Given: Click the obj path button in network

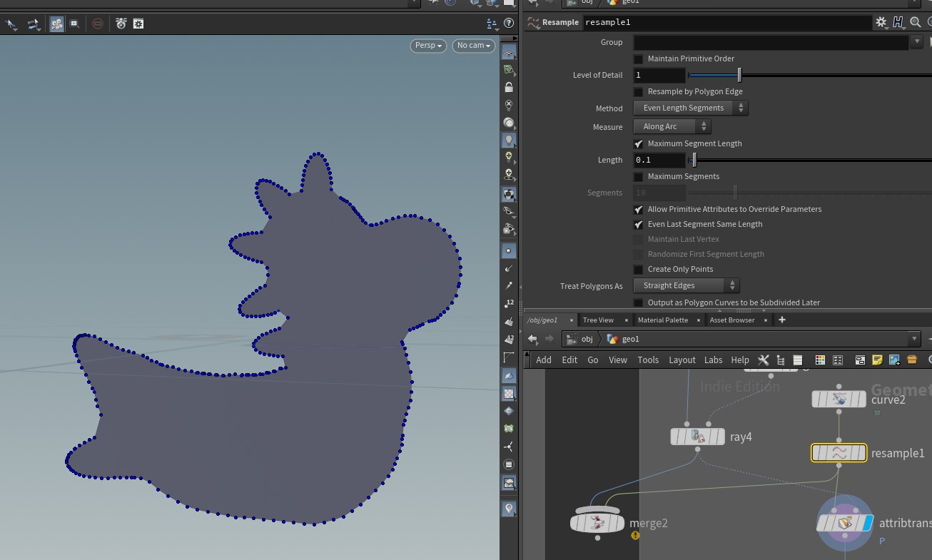Looking at the screenshot, I should 580,339.
